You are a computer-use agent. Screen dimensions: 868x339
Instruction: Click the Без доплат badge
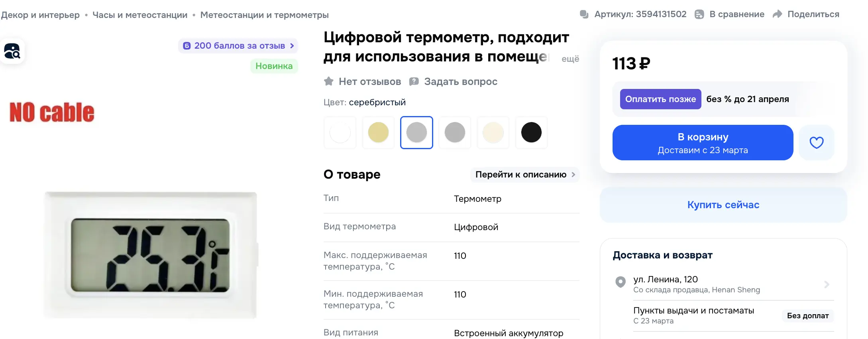pyautogui.click(x=808, y=316)
